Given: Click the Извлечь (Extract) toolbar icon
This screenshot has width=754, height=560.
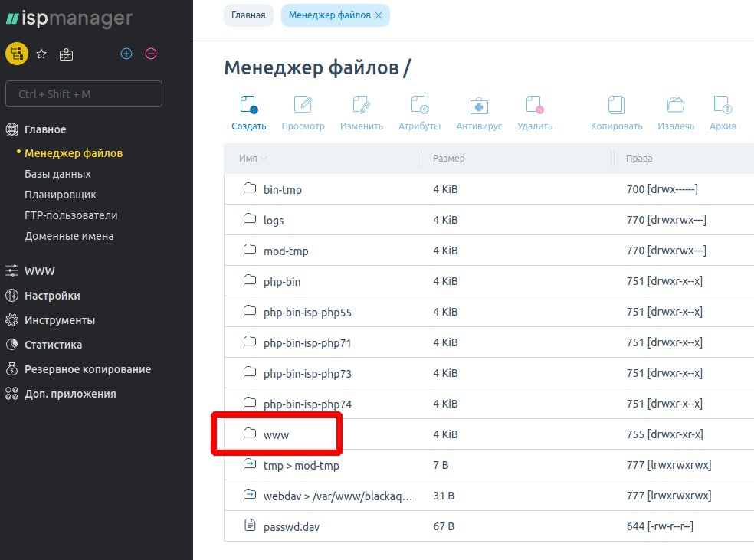Looking at the screenshot, I should tap(676, 106).
